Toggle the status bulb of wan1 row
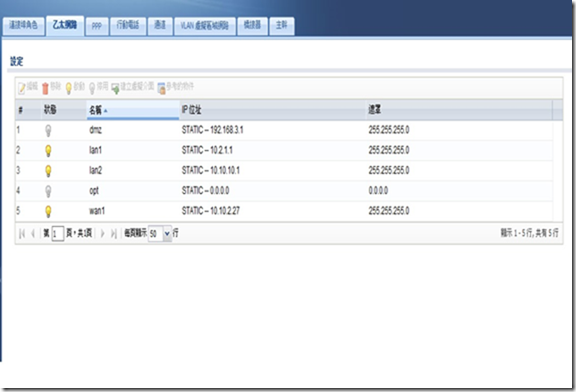Screen dimensions: 576x392 (48, 211)
